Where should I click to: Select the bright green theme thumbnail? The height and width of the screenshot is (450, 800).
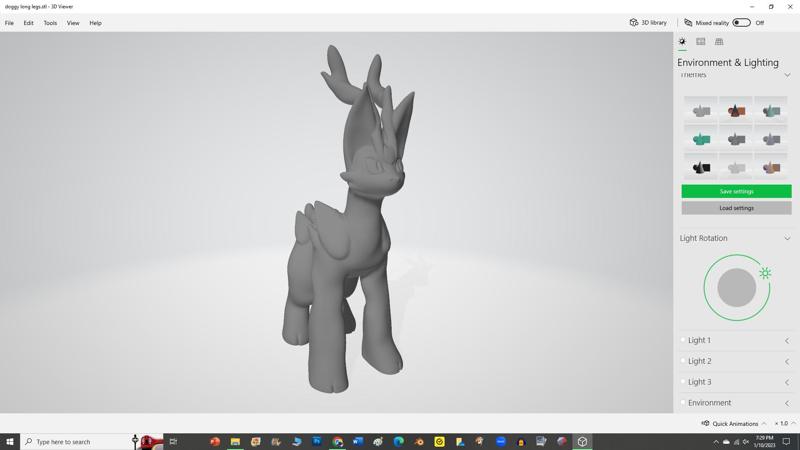coord(701,139)
